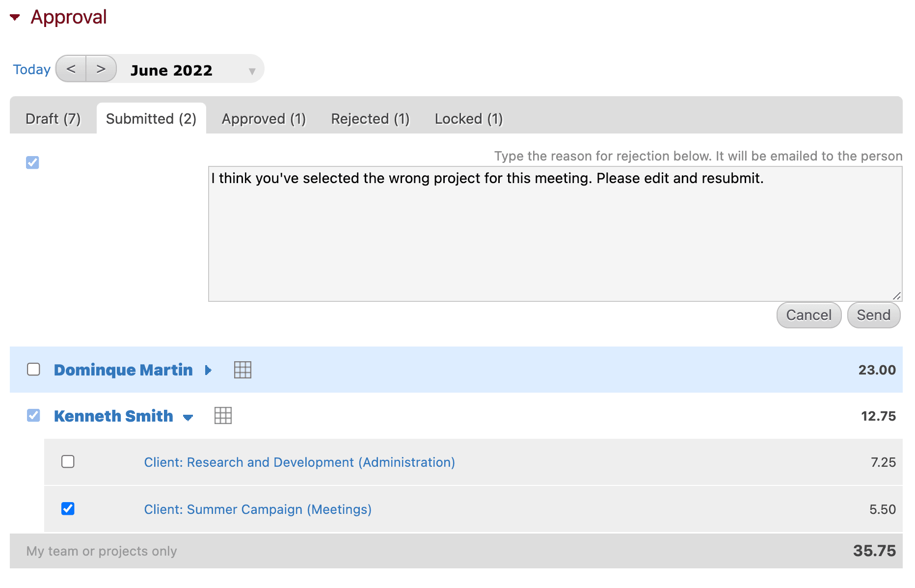Switch to the Approved (1) tab
Screen dimensions: 915x588
pos(264,118)
